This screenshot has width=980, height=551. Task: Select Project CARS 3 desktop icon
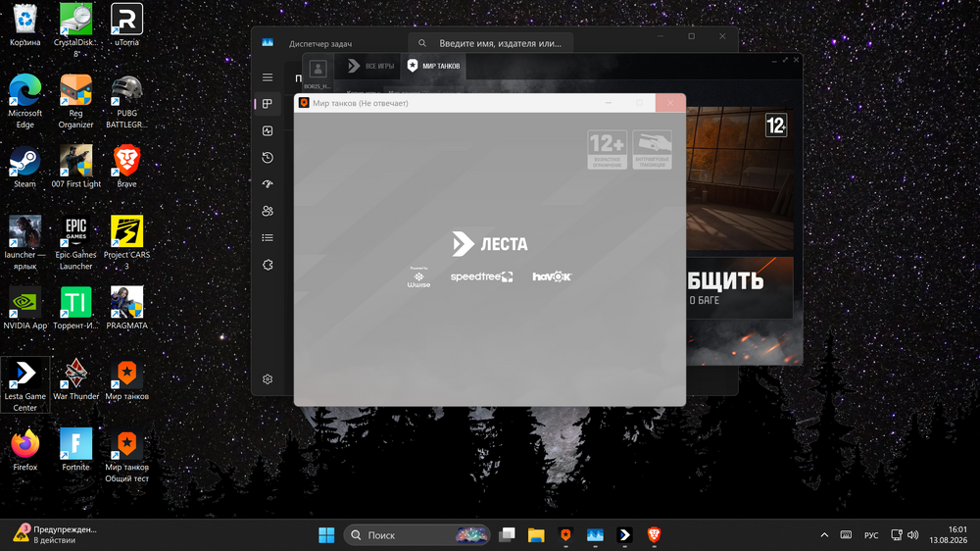pos(126,243)
